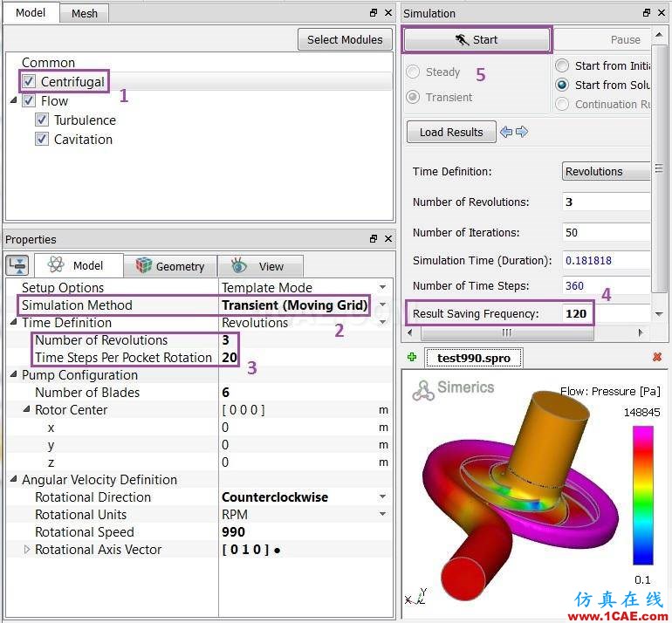
Task: Open the View properties tab
Action: (x=261, y=266)
